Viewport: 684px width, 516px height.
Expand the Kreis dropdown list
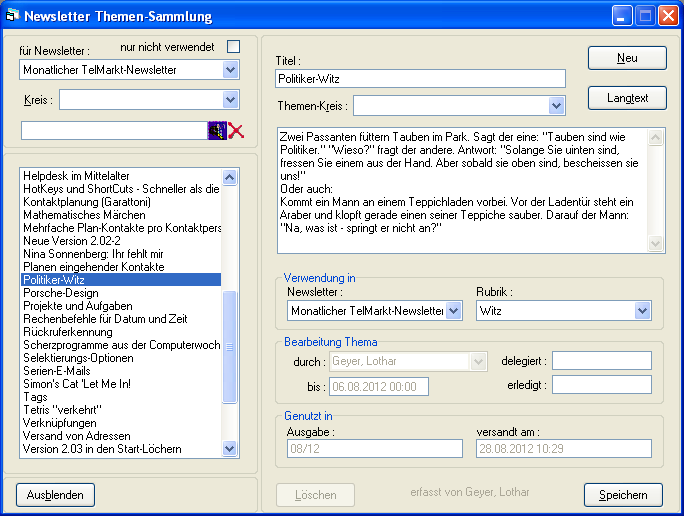coord(230,99)
